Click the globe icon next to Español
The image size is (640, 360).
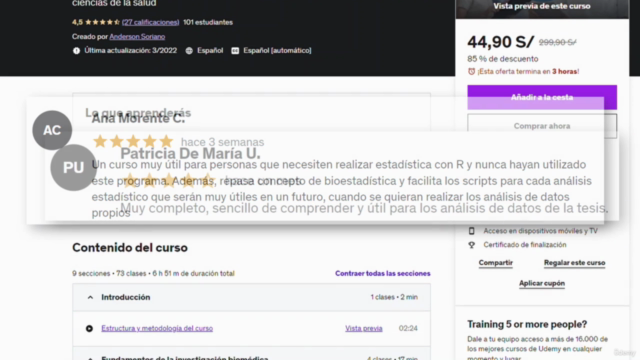(x=189, y=51)
